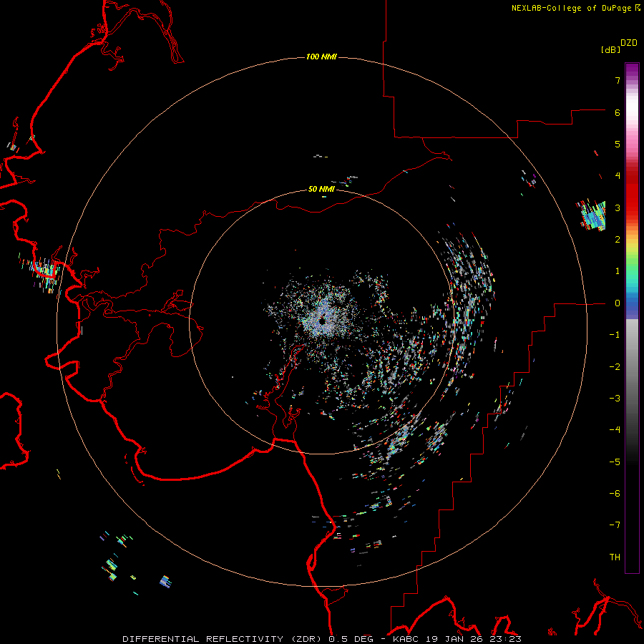The width and height of the screenshot is (644, 644).
Task: Click the "0" value on the color scale
Action: 618,303
